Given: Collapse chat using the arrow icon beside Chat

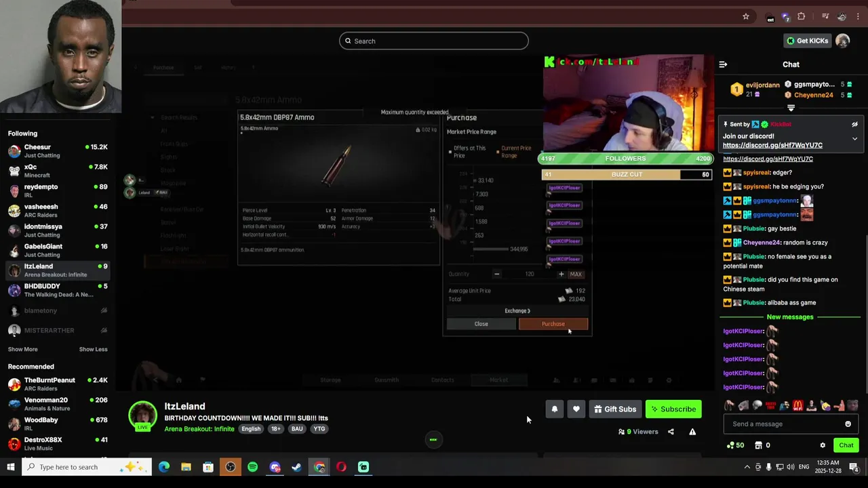Looking at the screenshot, I should tap(723, 64).
